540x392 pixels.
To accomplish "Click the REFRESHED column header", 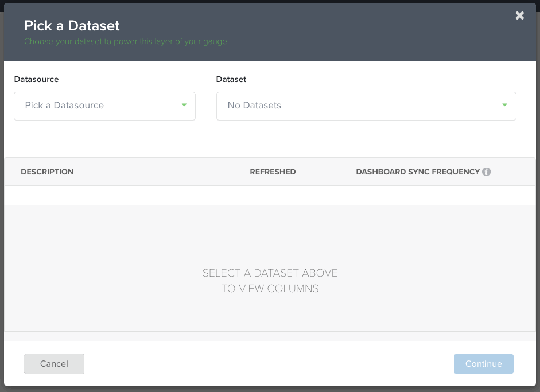I will 273,172.
